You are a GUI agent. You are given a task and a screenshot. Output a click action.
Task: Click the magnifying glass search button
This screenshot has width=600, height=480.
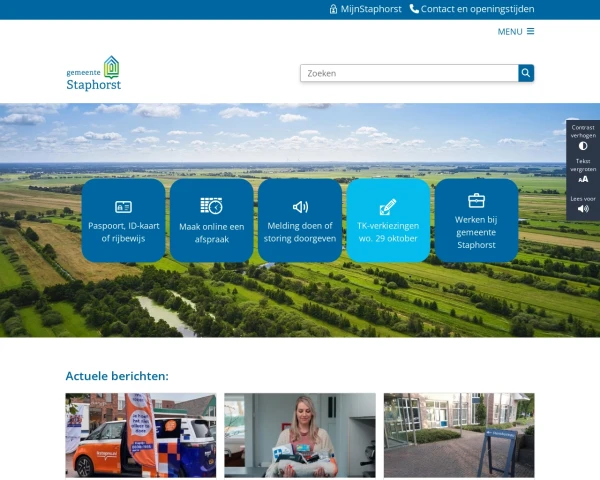click(526, 73)
